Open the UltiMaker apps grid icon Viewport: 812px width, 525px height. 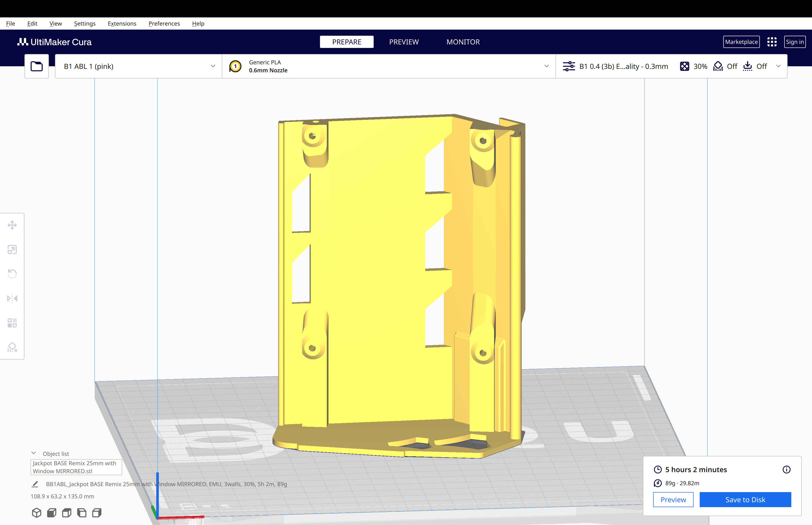772,42
